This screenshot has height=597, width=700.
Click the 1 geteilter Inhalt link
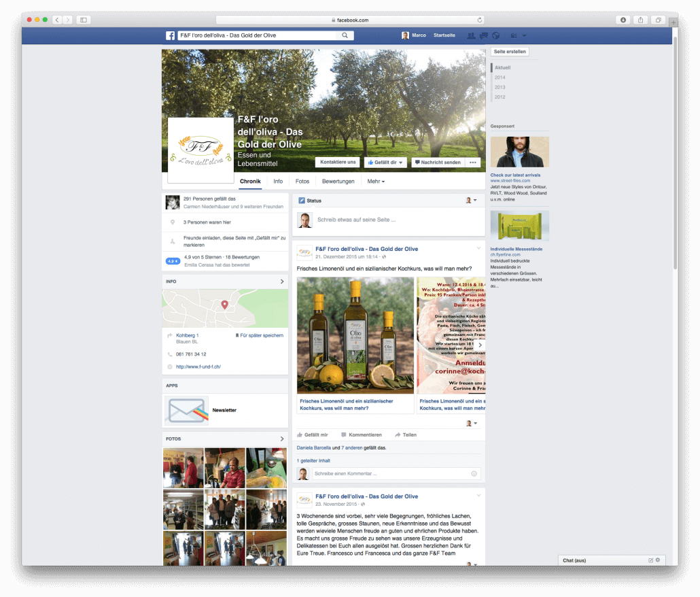click(x=313, y=461)
